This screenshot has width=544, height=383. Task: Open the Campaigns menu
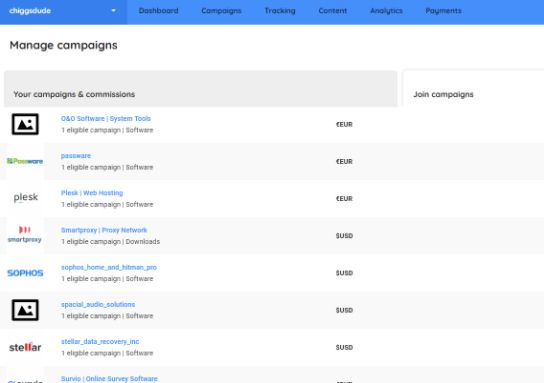221,11
